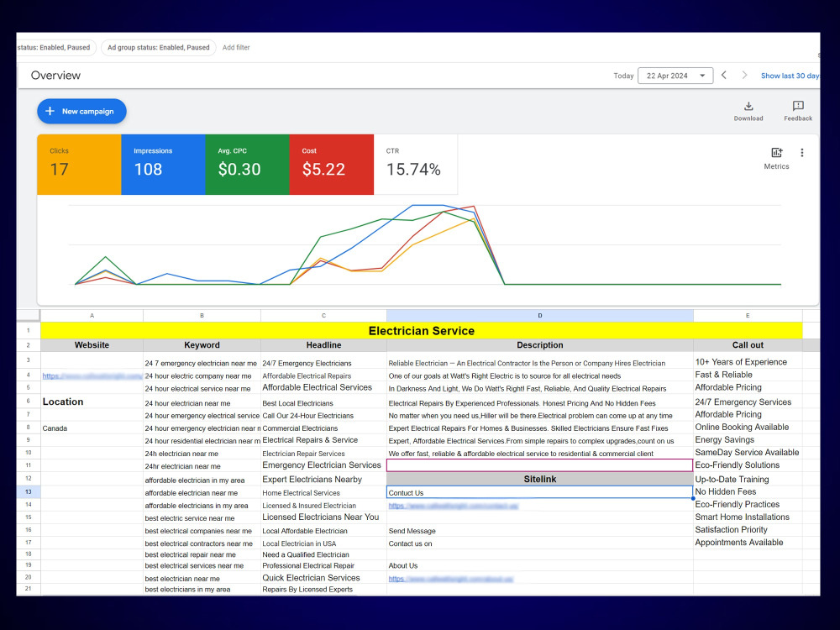Click Ad group status Enabled, Paused filter
Image resolution: width=840 pixels, height=630 pixels.
tap(159, 48)
